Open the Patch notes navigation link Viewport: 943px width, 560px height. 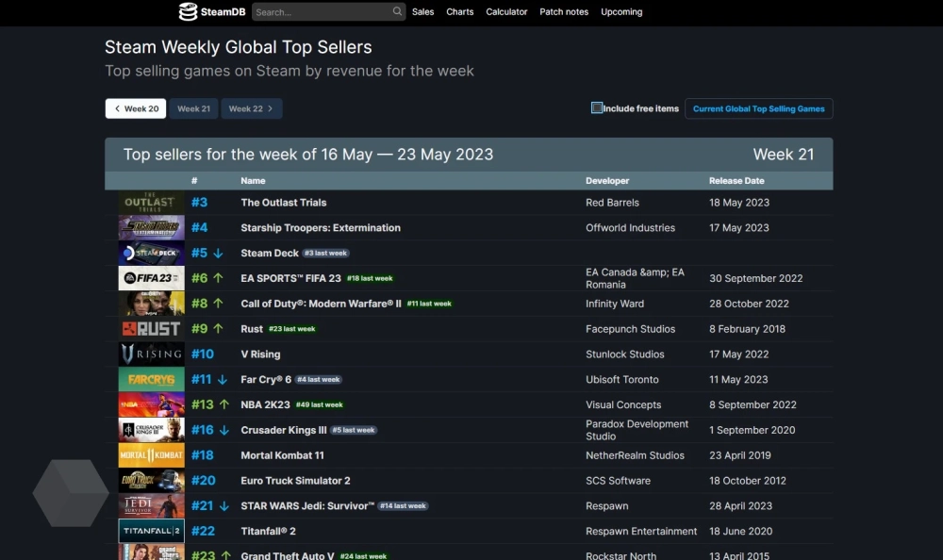point(564,12)
